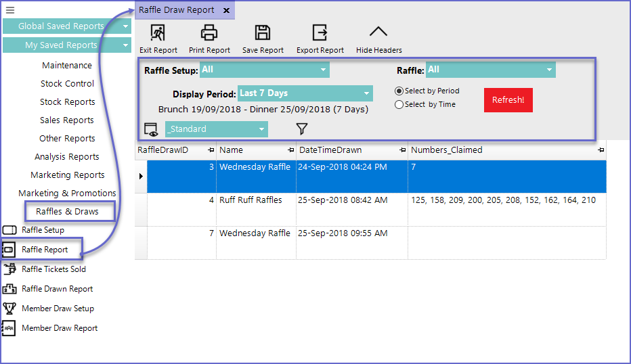This screenshot has width=631, height=364.
Task: Click the filter funnel icon
Action: pos(302,129)
